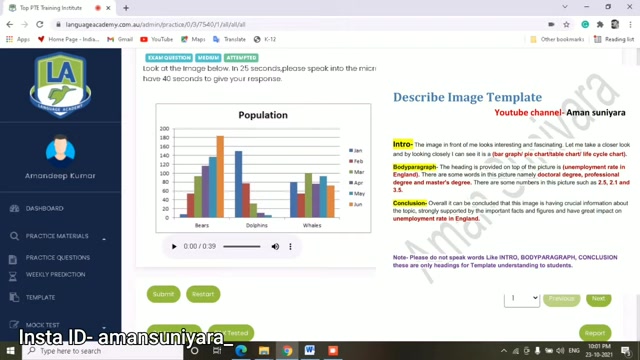Restart the question
Image resolution: width=640 pixels, height=360 pixels.
point(203,294)
